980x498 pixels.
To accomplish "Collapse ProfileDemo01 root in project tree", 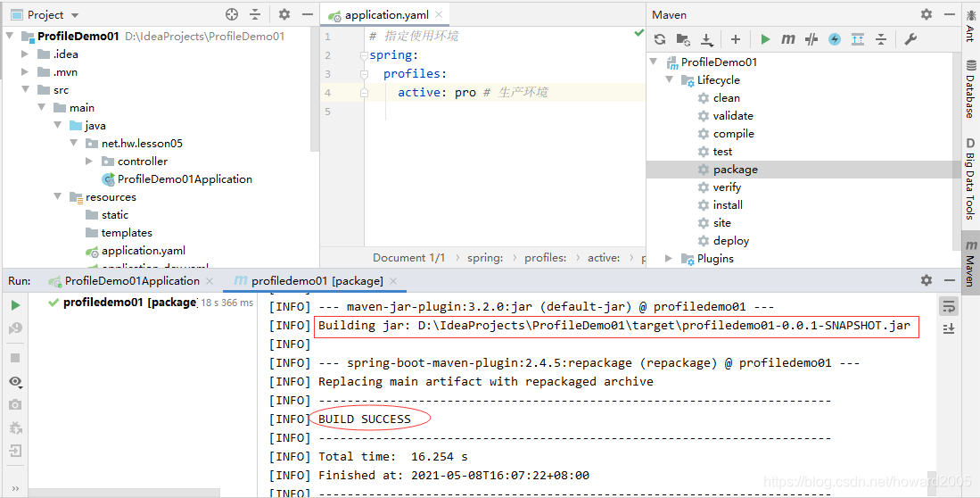I will point(10,37).
